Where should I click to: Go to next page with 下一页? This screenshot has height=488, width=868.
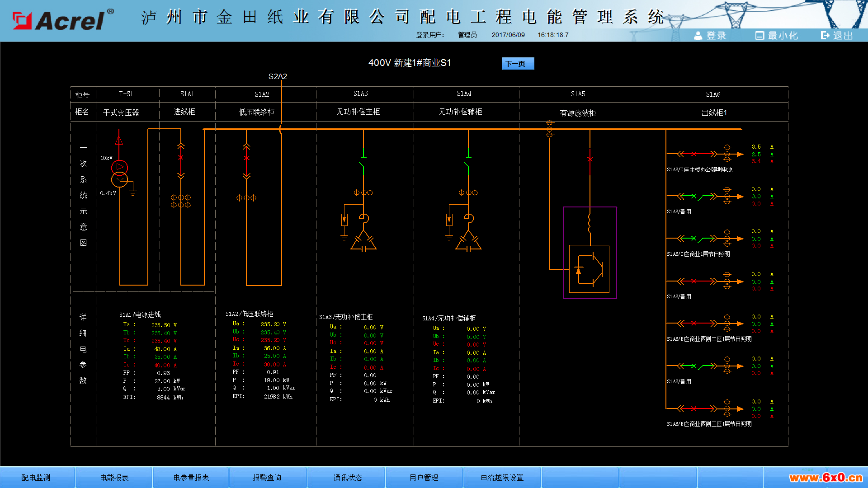[518, 64]
